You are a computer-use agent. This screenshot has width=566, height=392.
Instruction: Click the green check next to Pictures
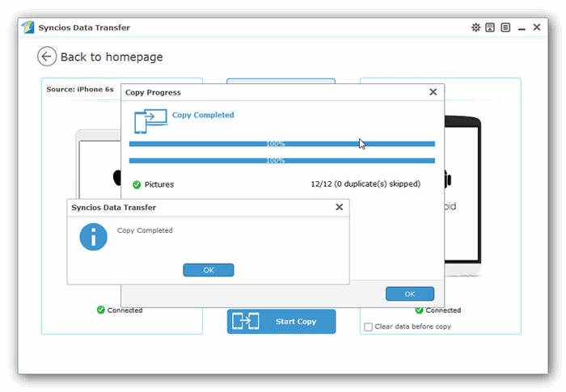coord(137,185)
